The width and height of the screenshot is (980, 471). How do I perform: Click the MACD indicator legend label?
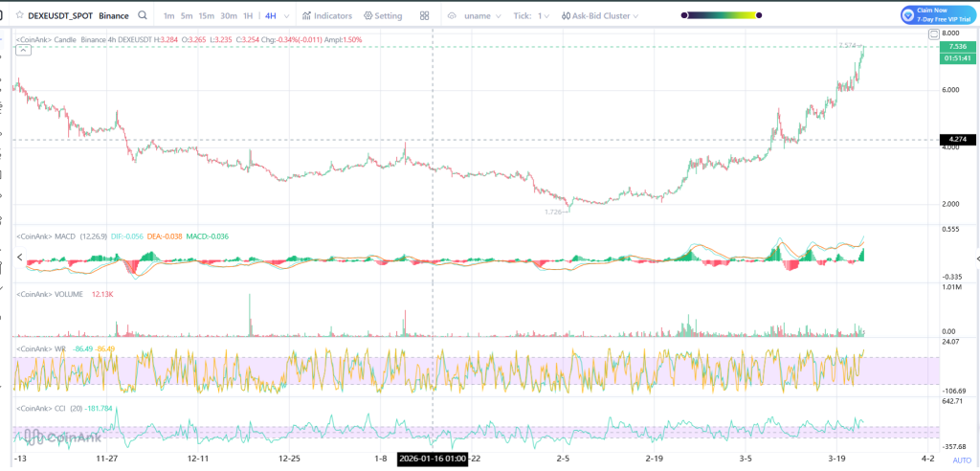pyautogui.click(x=63, y=235)
